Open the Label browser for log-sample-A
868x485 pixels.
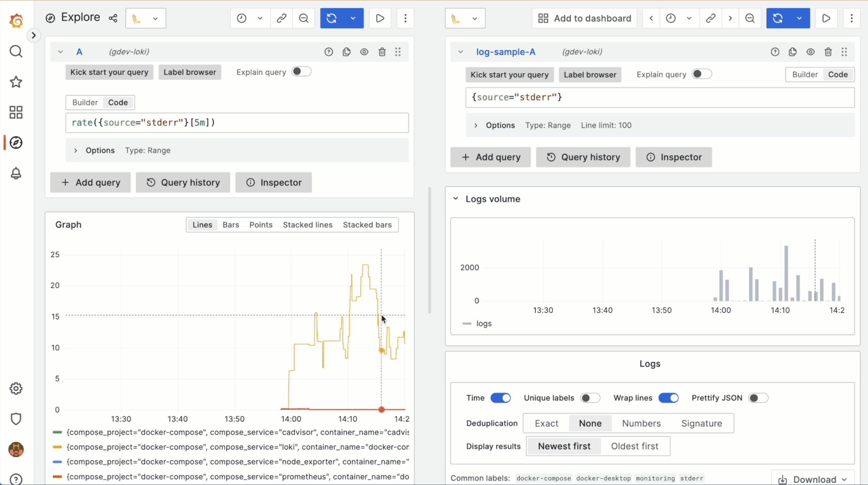tap(589, 74)
